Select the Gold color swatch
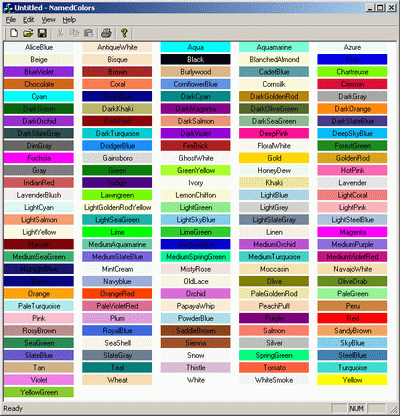Viewport: 400px width, 416px height. [274, 158]
